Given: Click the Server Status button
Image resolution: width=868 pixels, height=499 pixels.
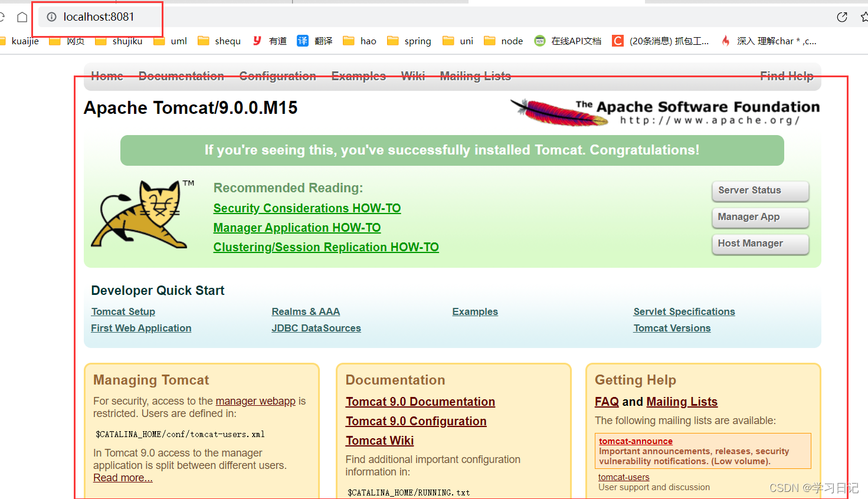Looking at the screenshot, I should pos(760,191).
